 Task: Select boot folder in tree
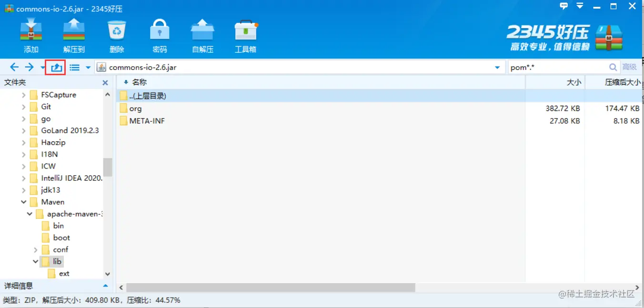[x=61, y=238]
